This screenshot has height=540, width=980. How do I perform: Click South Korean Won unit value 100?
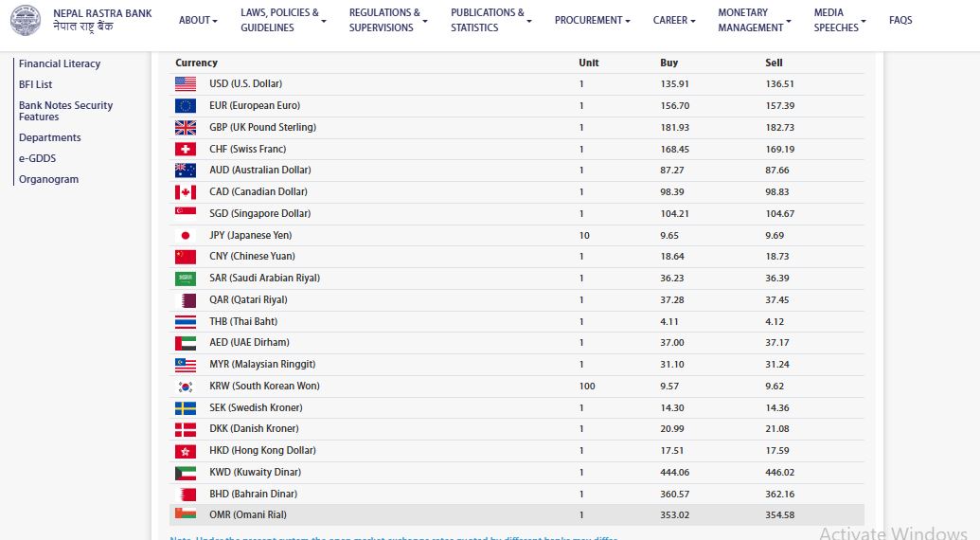[587, 387]
